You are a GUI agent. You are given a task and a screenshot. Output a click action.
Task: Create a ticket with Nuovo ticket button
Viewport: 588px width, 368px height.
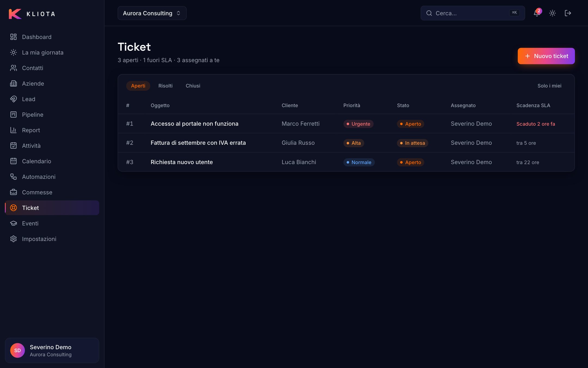tap(546, 56)
